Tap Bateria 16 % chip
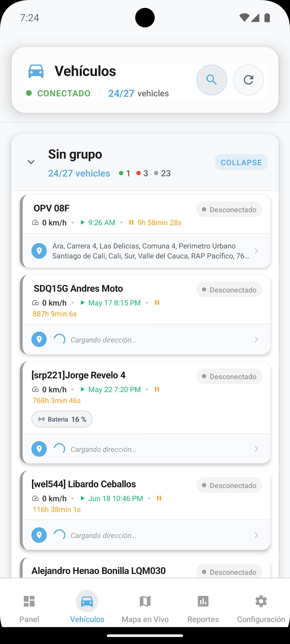Screen dimensions: 290x644 click(x=62, y=419)
